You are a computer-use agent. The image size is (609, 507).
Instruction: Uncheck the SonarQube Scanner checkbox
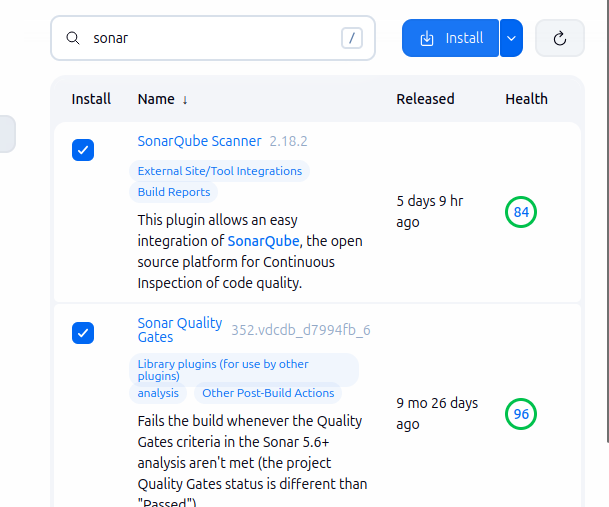tap(83, 150)
